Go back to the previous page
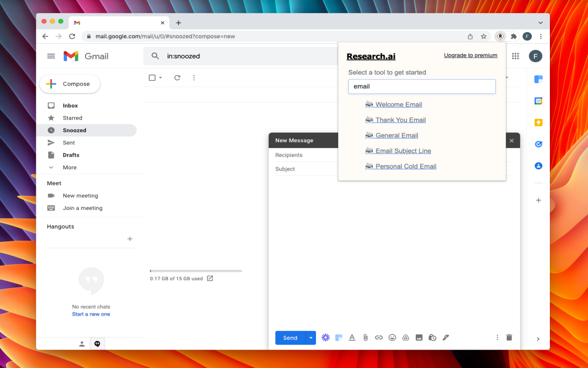588x368 pixels. tap(45, 36)
